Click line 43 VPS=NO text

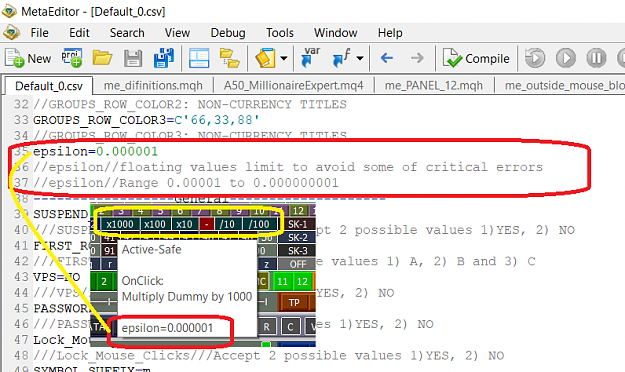pos(57,277)
